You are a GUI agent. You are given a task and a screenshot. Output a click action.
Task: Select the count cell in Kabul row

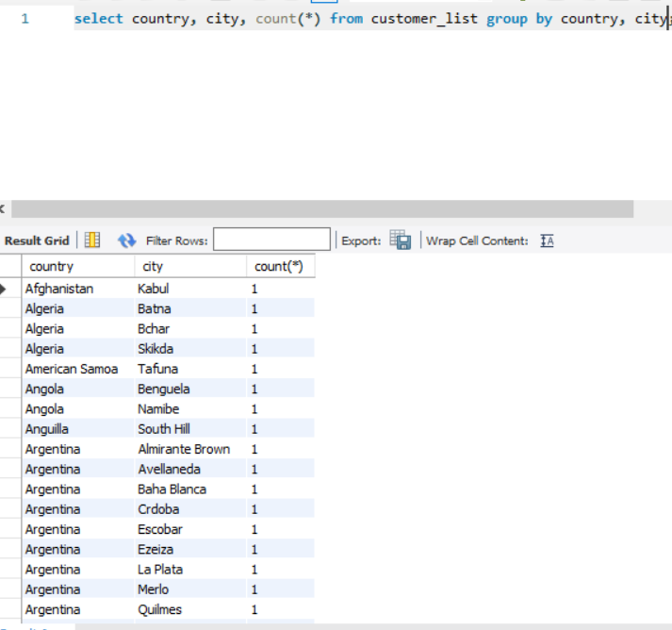pyautogui.click(x=281, y=289)
